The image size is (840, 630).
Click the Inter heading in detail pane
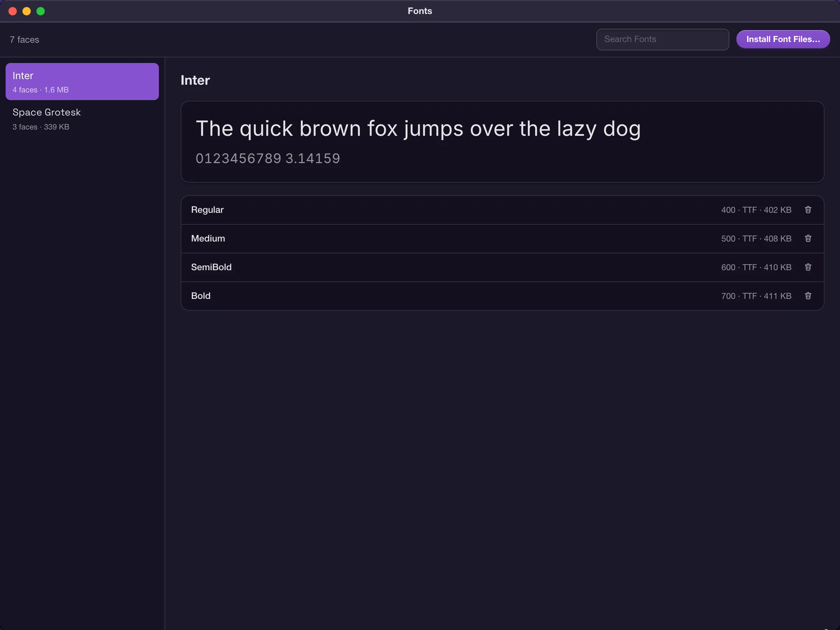coord(195,80)
